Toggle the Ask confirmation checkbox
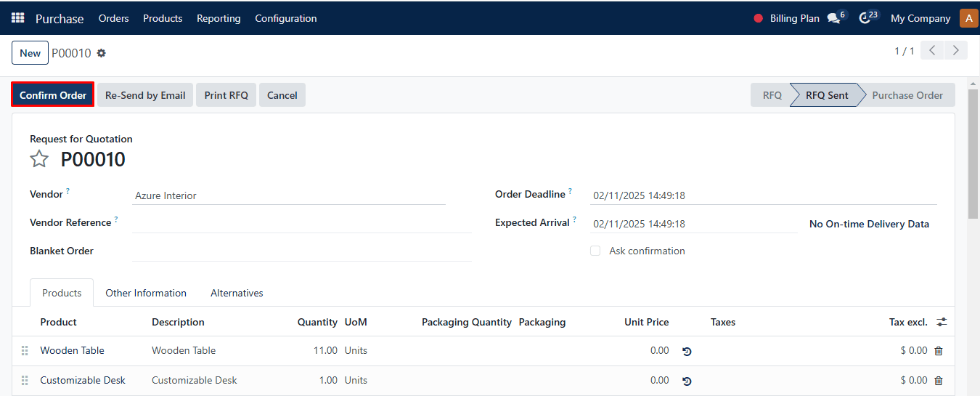 click(595, 251)
